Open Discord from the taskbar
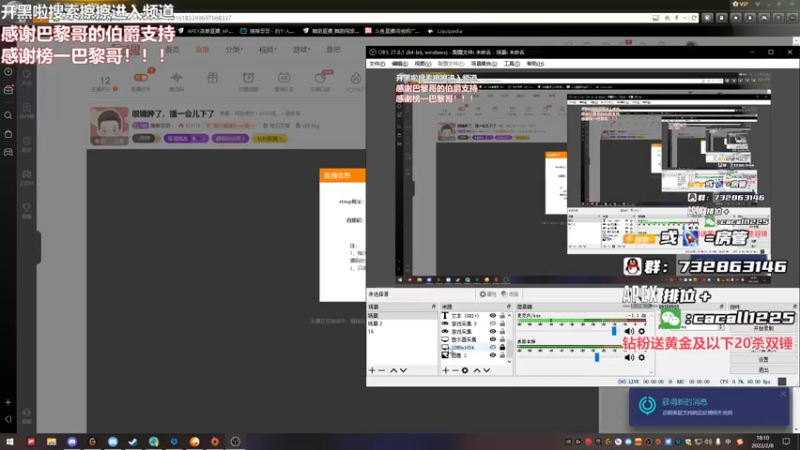 (72, 441)
